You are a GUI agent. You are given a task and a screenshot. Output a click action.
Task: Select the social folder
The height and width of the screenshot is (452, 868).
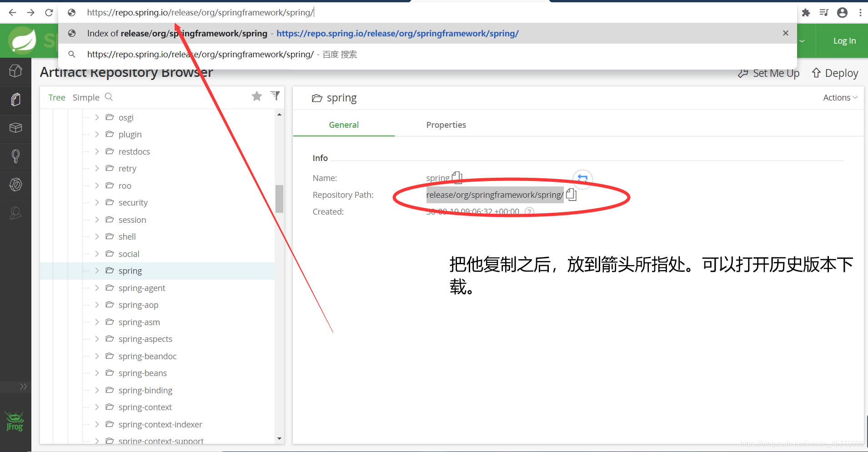pyautogui.click(x=129, y=254)
